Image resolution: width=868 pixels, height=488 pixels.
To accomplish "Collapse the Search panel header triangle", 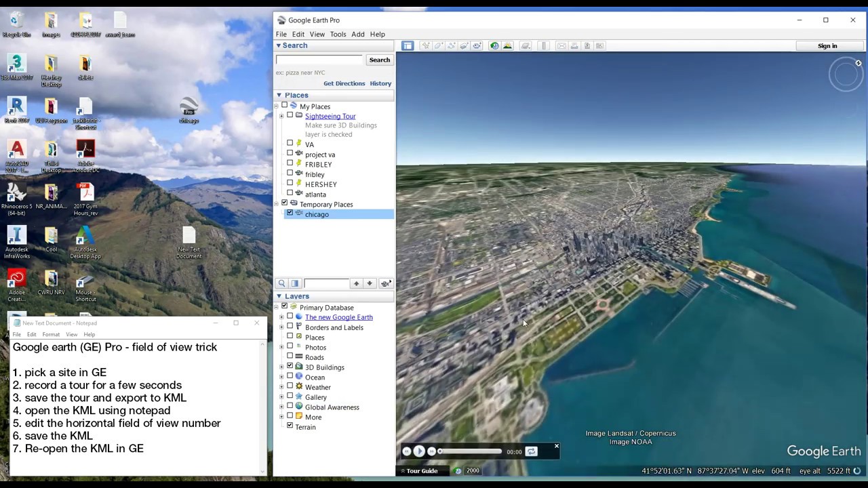I will click(x=278, y=45).
